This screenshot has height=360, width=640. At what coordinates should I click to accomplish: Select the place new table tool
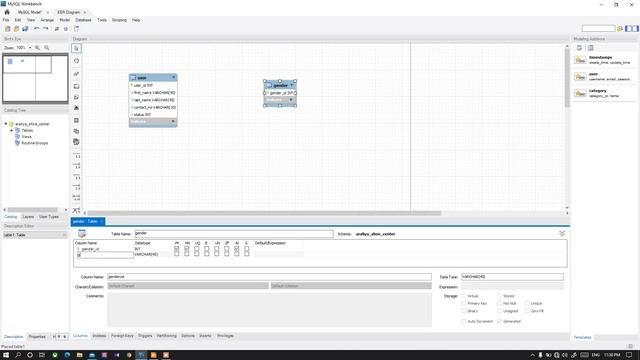coord(76,121)
